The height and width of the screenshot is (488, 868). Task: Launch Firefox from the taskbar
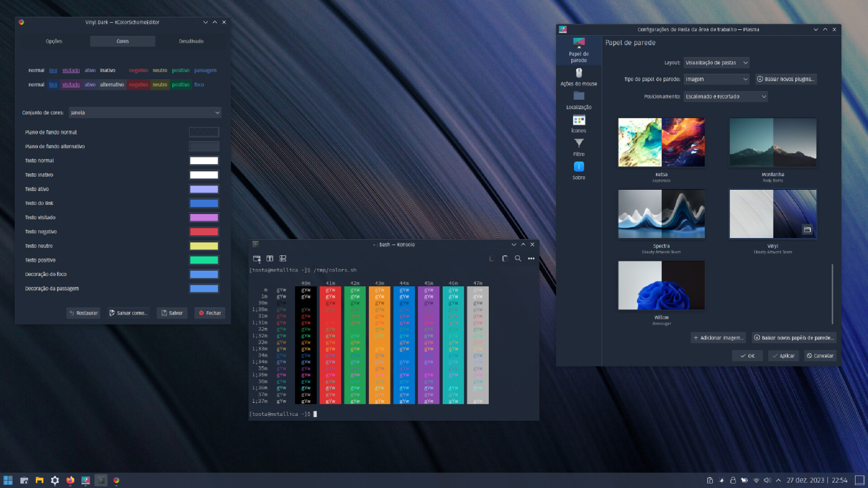(x=69, y=480)
